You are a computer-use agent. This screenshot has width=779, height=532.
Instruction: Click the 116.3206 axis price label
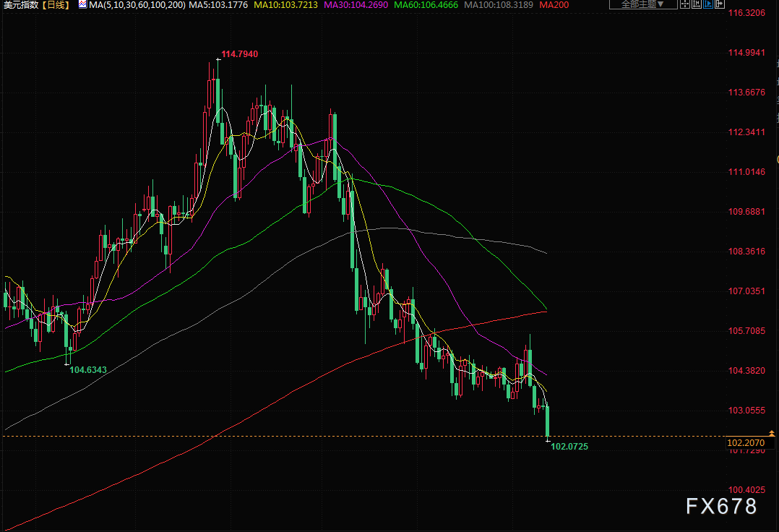point(746,13)
